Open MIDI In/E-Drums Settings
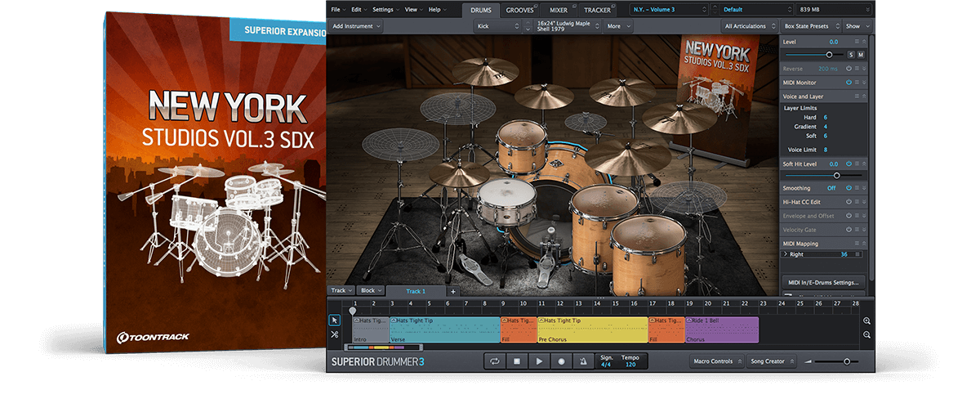The width and height of the screenshot is (980, 399). point(823,282)
